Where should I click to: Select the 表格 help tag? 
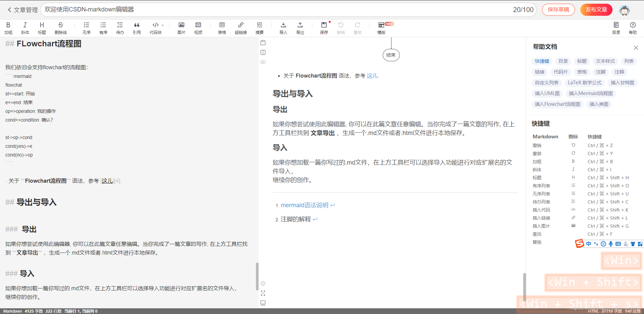pyautogui.click(x=582, y=72)
